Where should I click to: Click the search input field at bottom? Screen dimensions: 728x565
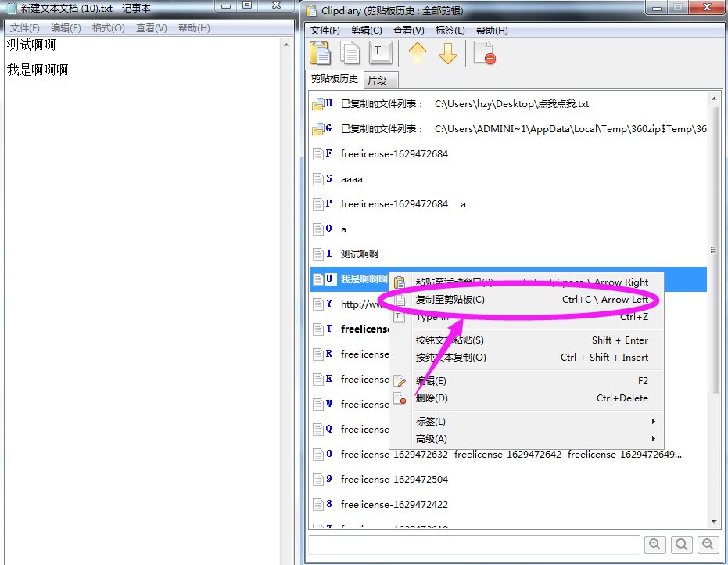tap(474, 545)
